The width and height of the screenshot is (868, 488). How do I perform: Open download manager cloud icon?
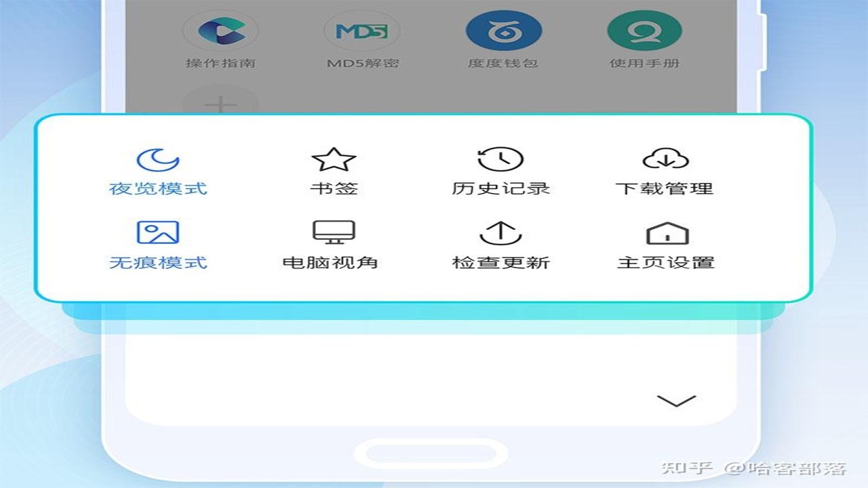[665, 159]
